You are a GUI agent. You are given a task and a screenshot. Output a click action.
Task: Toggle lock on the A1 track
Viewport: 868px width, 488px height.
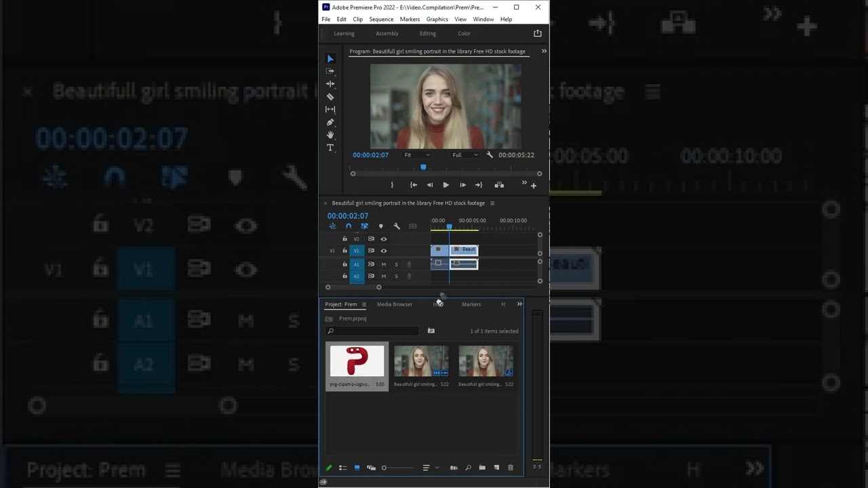point(344,264)
